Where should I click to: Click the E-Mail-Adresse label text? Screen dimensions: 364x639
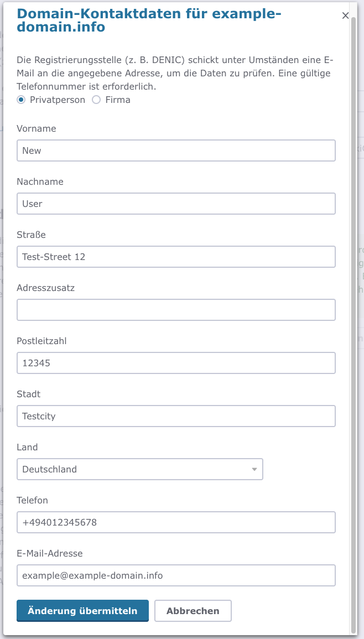[50, 553]
